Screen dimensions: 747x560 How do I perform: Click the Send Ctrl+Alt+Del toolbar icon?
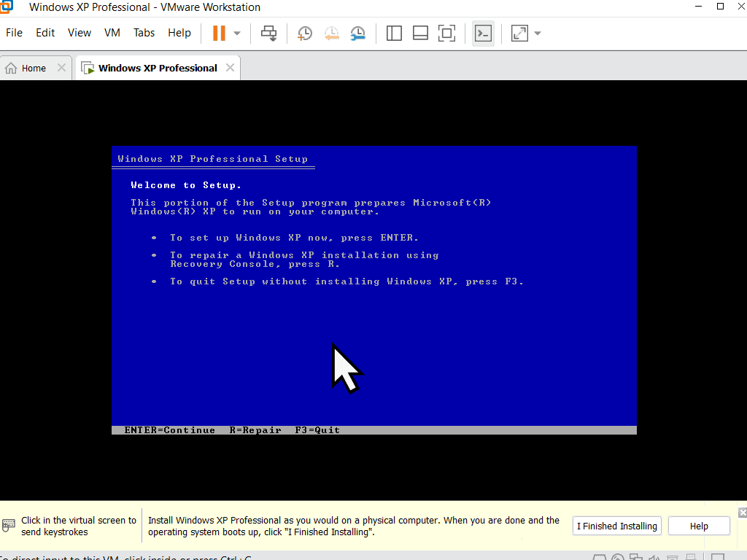click(268, 34)
